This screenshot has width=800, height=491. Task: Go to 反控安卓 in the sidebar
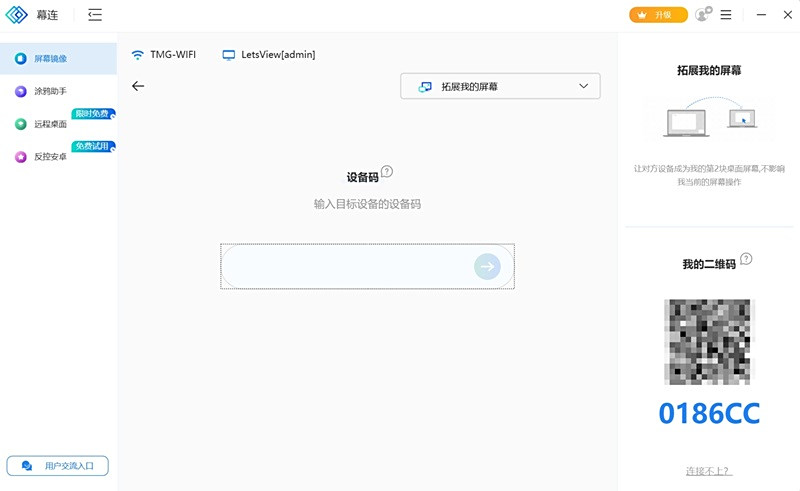point(50,157)
